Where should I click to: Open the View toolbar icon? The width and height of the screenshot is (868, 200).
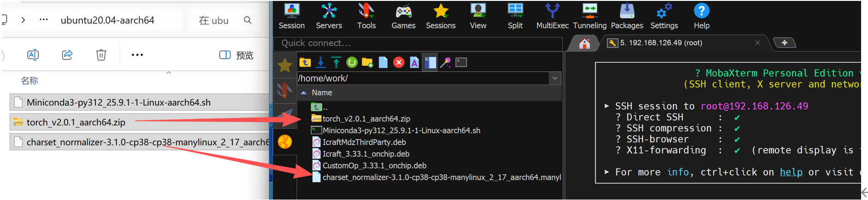tap(478, 16)
